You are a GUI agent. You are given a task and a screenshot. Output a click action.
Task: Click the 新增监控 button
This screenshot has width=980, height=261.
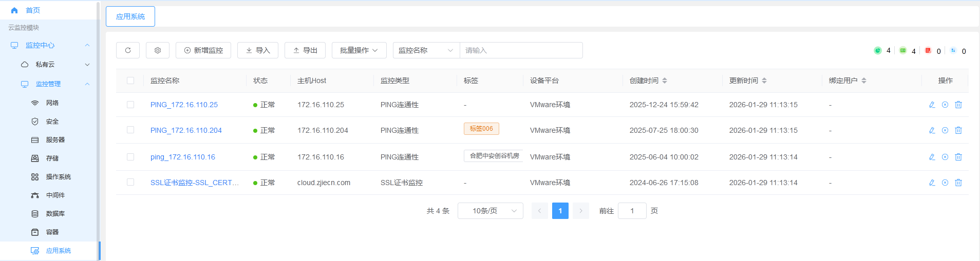tap(203, 50)
